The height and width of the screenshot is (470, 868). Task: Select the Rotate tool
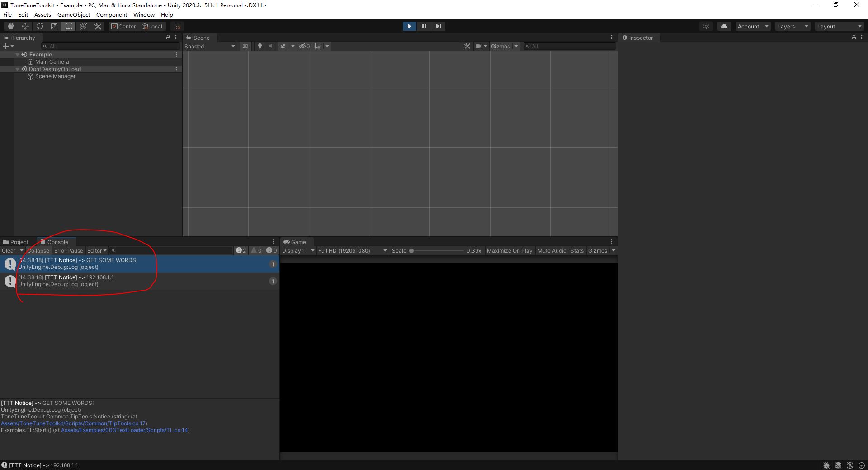pyautogui.click(x=40, y=26)
